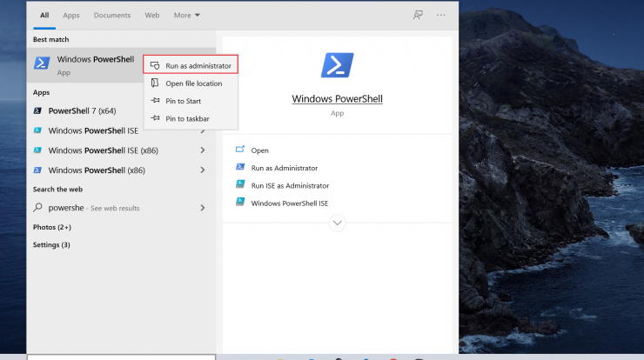Click the pin icon beside Pin to taskbar
This screenshot has height=360, width=644.
pyautogui.click(x=155, y=118)
